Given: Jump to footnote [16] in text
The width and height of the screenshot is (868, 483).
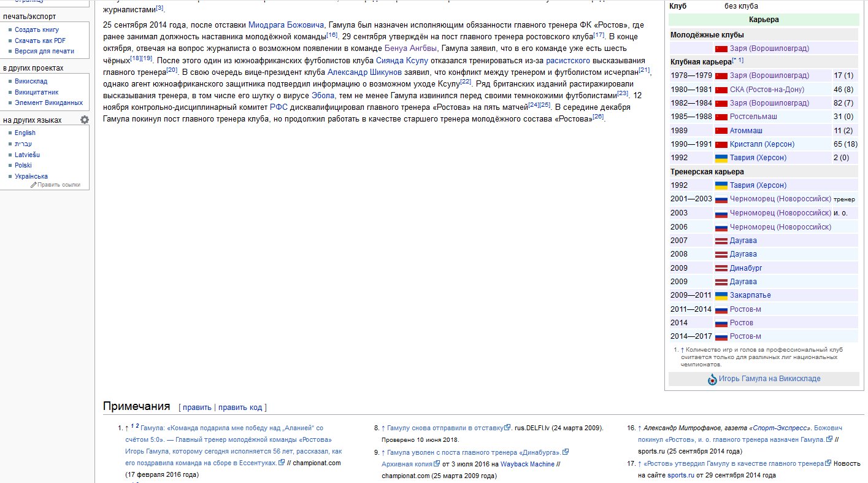Looking at the screenshot, I should click(332, 34).
